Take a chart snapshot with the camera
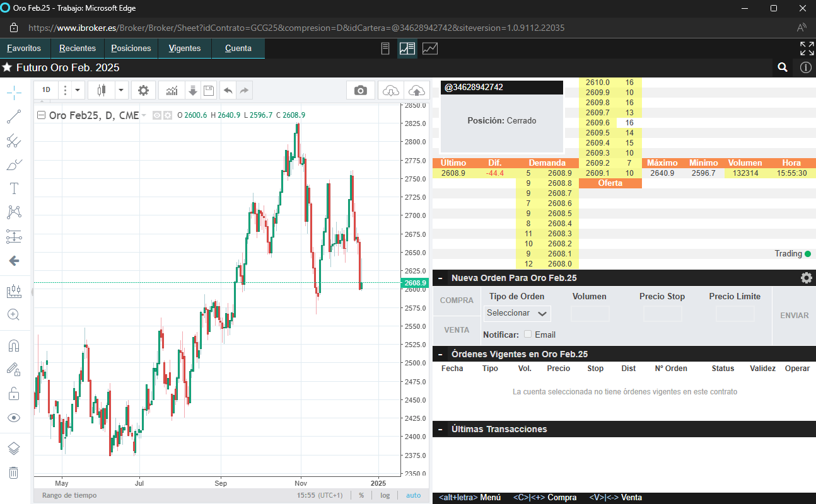 (360, 90)
